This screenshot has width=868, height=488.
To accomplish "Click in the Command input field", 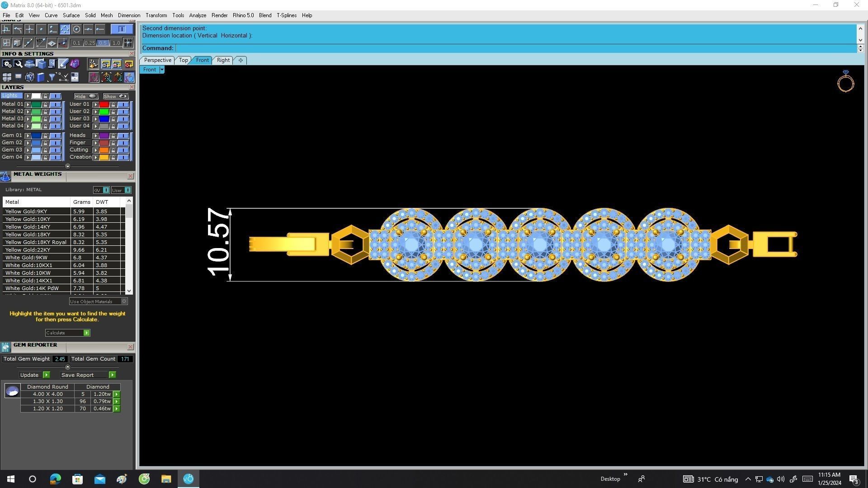I will (515, 48).
